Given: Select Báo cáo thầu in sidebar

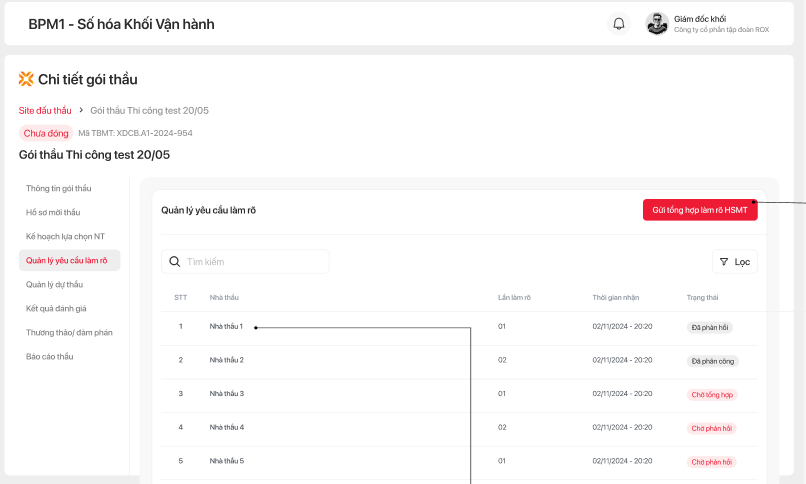Looking at the screenshot, I should click(x=50, y=356).
